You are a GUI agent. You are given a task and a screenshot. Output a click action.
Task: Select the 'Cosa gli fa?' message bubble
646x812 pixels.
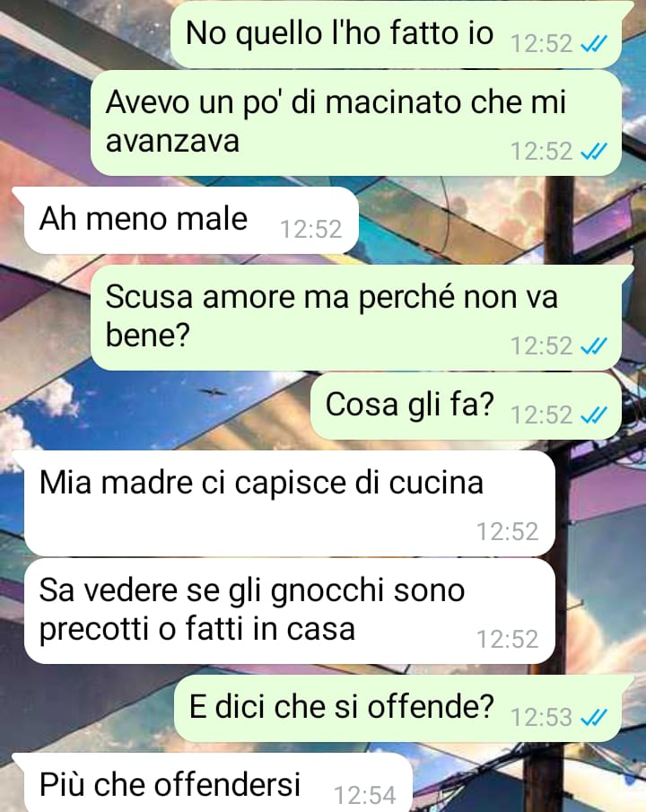pos(466,406)
